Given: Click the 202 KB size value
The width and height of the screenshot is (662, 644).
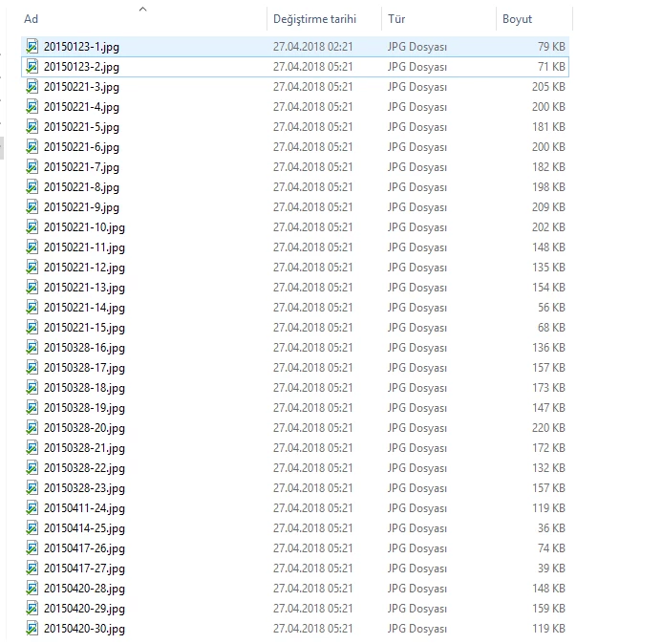Looking at the screenshot, I should pyautogui.click(x=548, y=227).
